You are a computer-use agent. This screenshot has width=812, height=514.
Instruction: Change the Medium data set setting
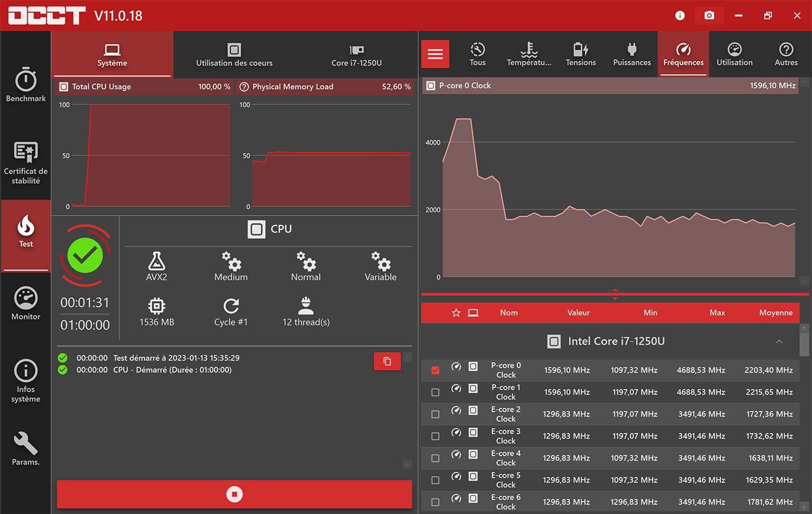click(231, 266)
